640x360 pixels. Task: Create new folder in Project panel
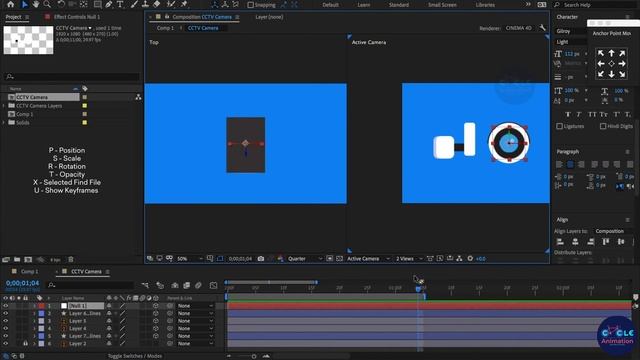[x=17, y=260]
